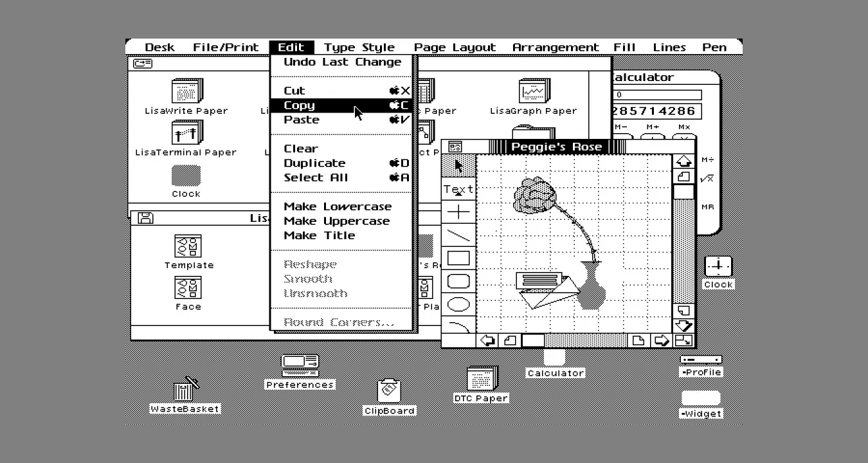Image resolution: width=868 pixels, height=463 pixels.
Task: Select the ClipBoard desktop icon
Action: 389,391
